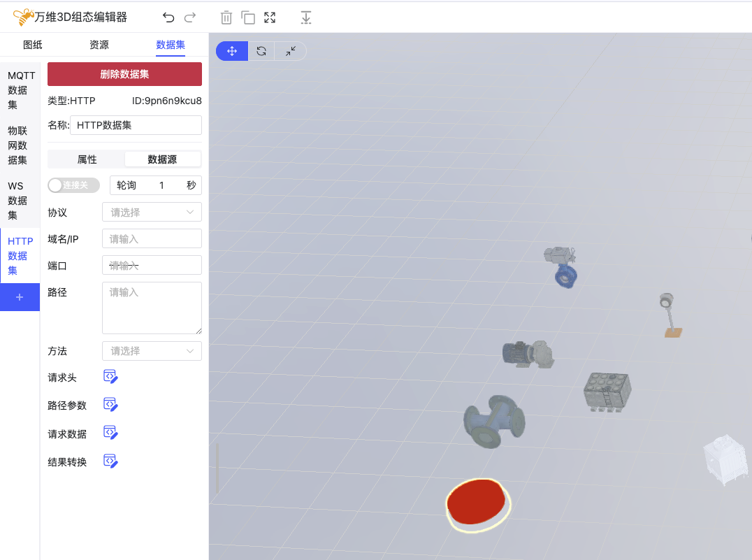Click the 域名/IP input field
Viewport: 752px width, 560px height.
[152, 238]
